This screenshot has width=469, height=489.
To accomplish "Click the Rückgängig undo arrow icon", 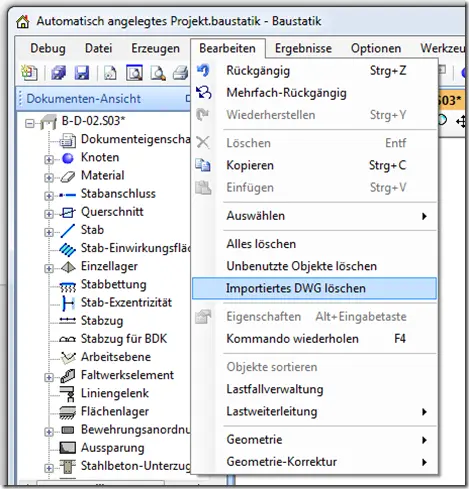I will point(203,70).
